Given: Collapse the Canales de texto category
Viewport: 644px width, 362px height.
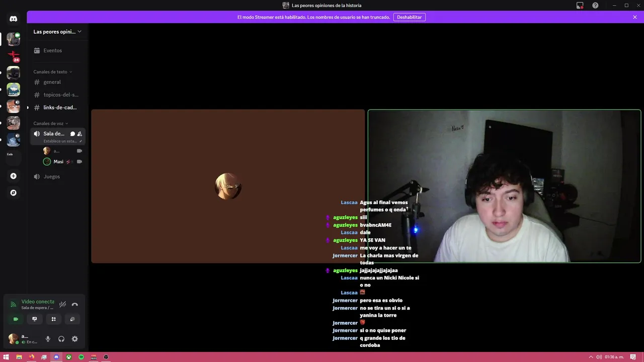Looking at the screenshot, I should (x=52, y=72).
